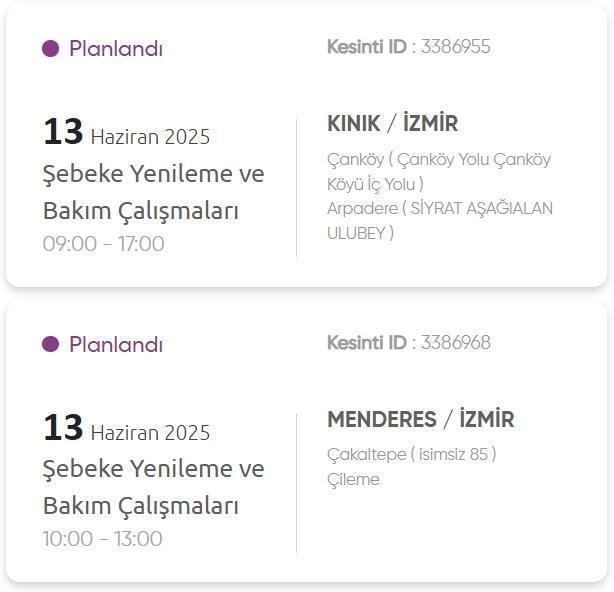Click the MENDERES / İZMİR heading
This screenshot has width=614, height=592.
421,419
